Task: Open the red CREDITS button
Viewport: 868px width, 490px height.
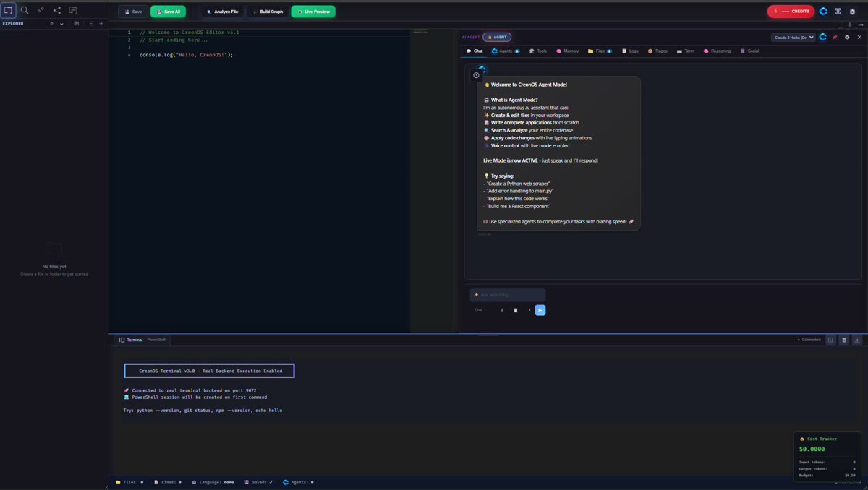Action: [x=791, y=12]
